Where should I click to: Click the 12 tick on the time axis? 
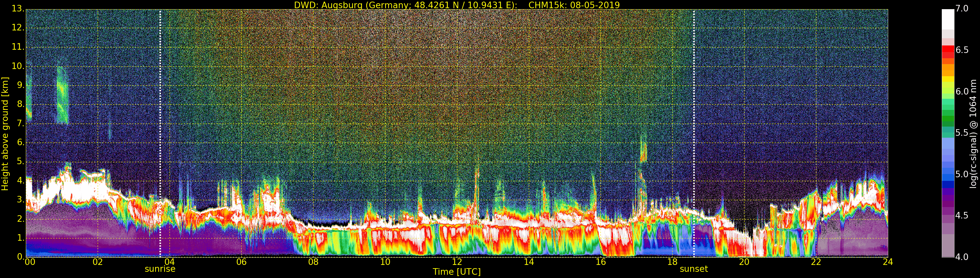(457, 262)
